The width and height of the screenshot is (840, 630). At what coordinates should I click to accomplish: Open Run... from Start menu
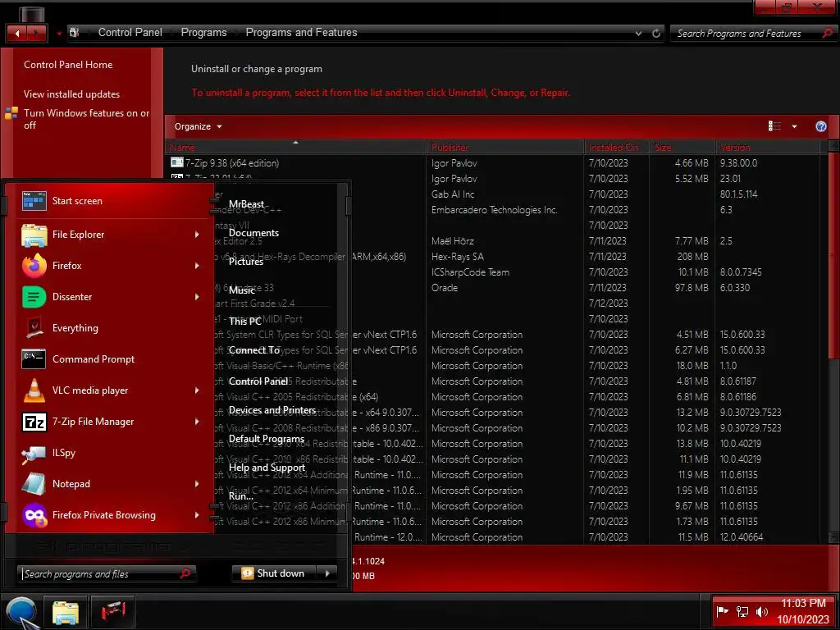tap(240, 496)
